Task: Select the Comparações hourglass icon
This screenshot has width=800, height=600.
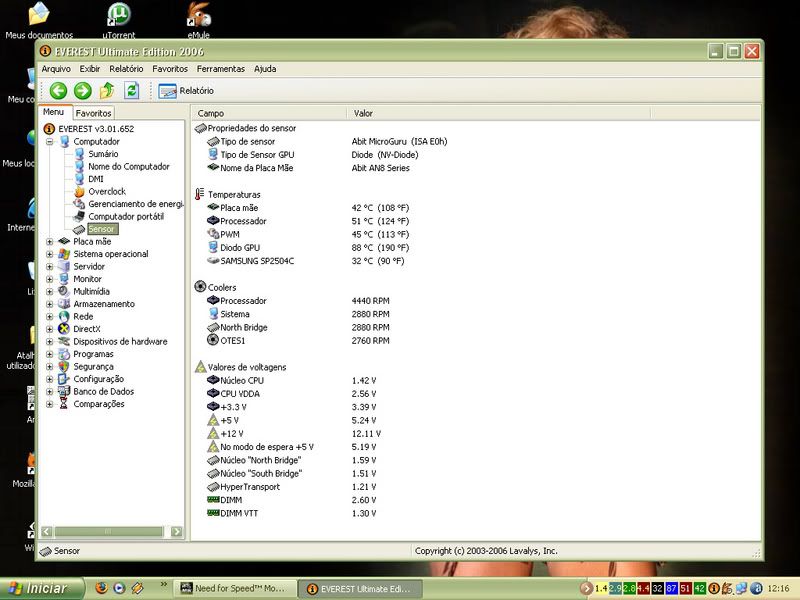Action: (x=64, y=404)
